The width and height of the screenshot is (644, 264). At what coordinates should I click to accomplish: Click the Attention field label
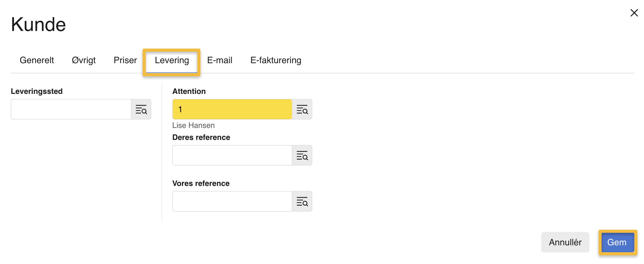[x=189, y=91]
